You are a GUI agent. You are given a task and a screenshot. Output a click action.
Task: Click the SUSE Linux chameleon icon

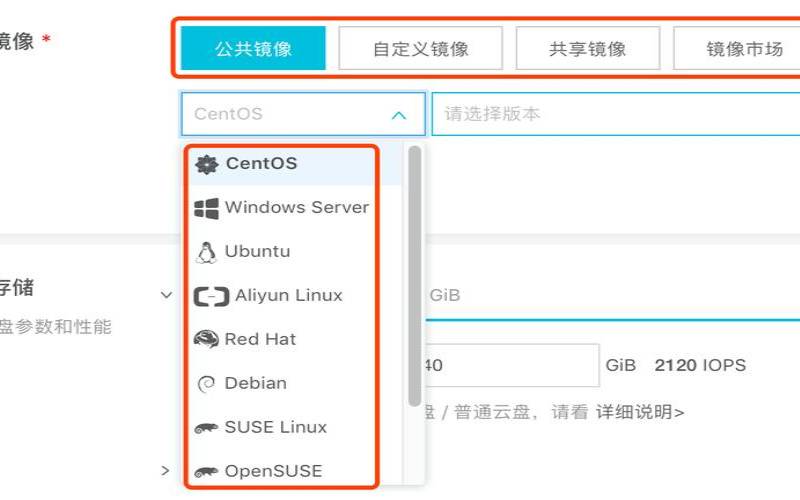tap(207, 428)
